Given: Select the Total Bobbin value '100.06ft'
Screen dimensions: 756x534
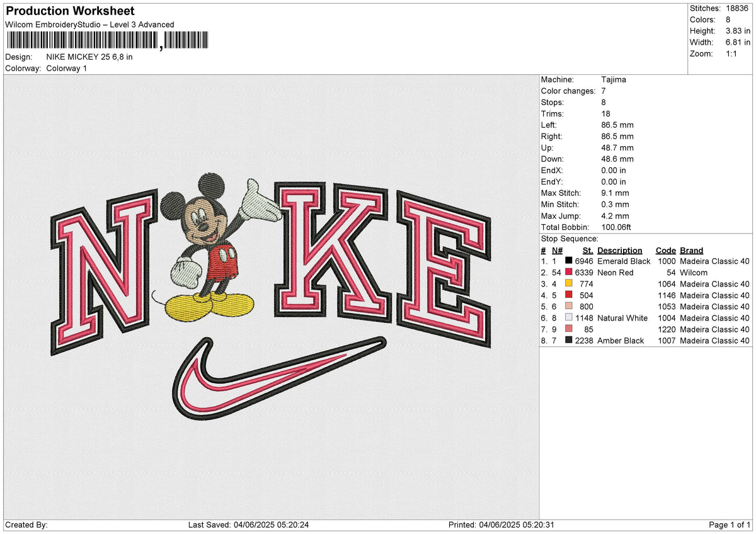Looking at the screenshot, I should point(616,227).
